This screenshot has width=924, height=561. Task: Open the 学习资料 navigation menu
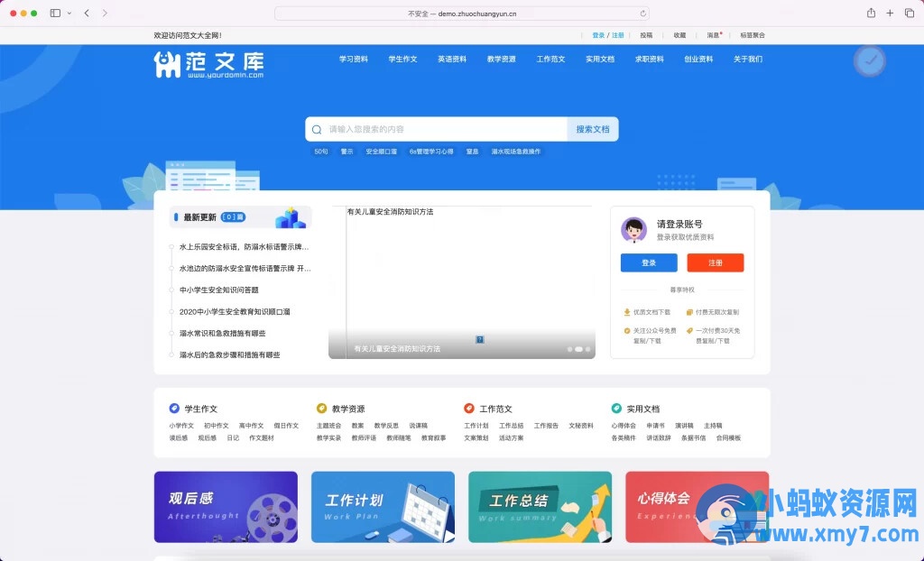click(354, 60)
